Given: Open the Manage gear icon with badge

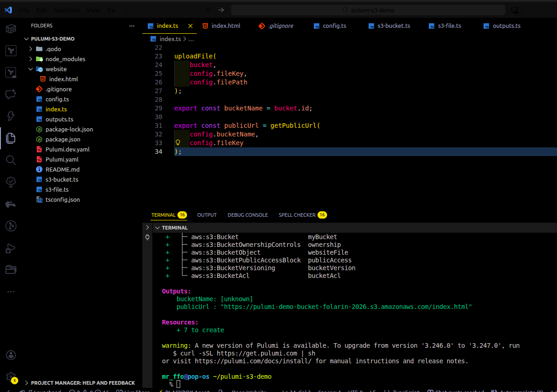Looking at the screenshot, I should (11, 377).
